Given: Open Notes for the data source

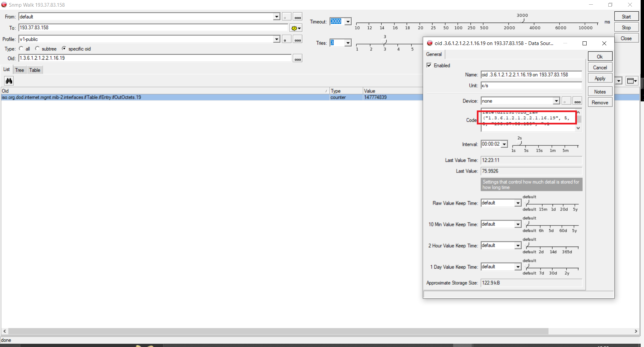Looking at the screenshot, I should (600, 92).
